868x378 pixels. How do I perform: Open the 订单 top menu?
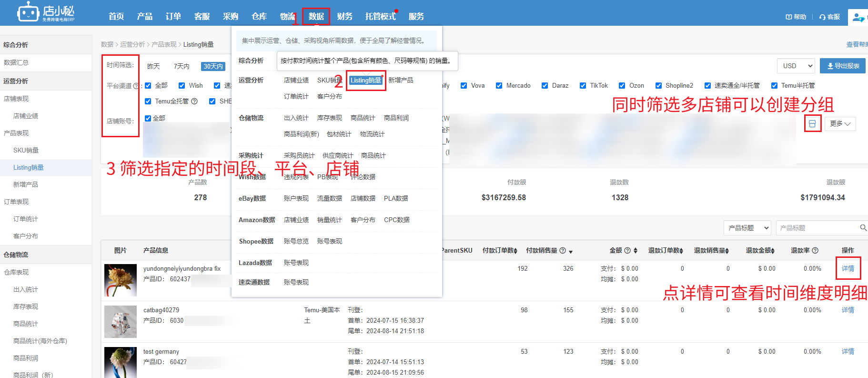pyautogui.click(x=173, y=16)
